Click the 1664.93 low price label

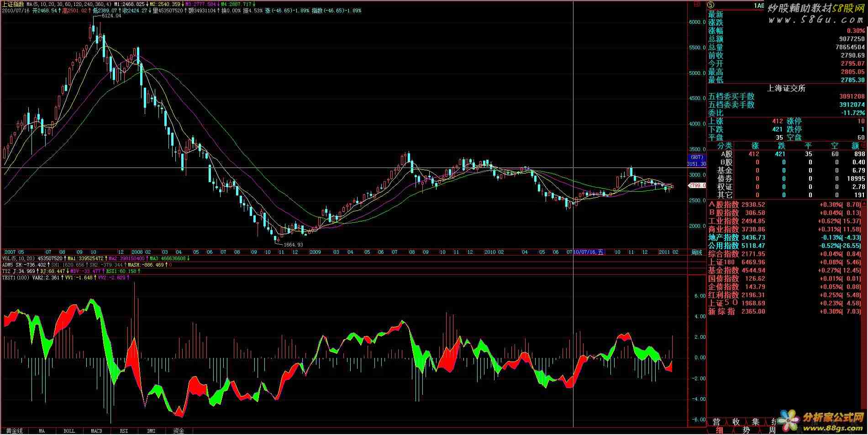click(x=293, y=245)
